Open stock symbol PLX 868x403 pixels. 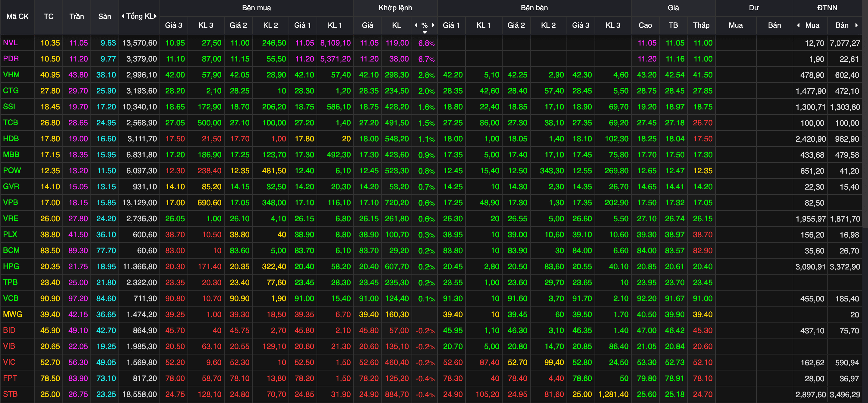(x=10, y=234)
